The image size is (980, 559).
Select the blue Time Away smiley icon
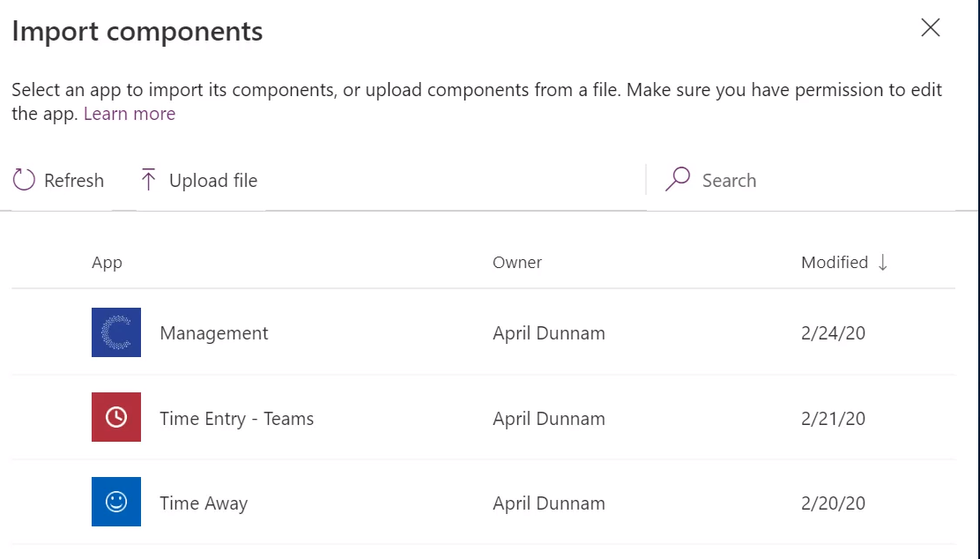click(116, 502)
